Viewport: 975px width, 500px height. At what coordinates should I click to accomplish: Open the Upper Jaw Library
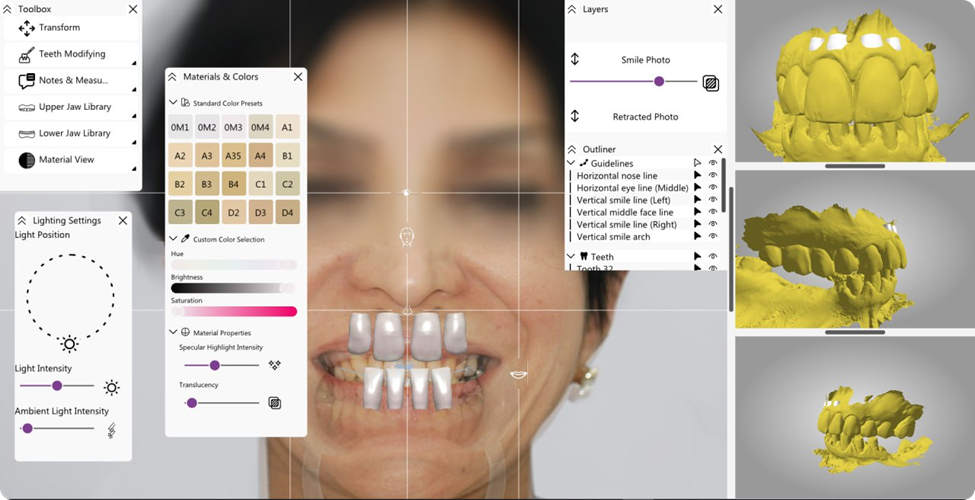tap(72, 107)
